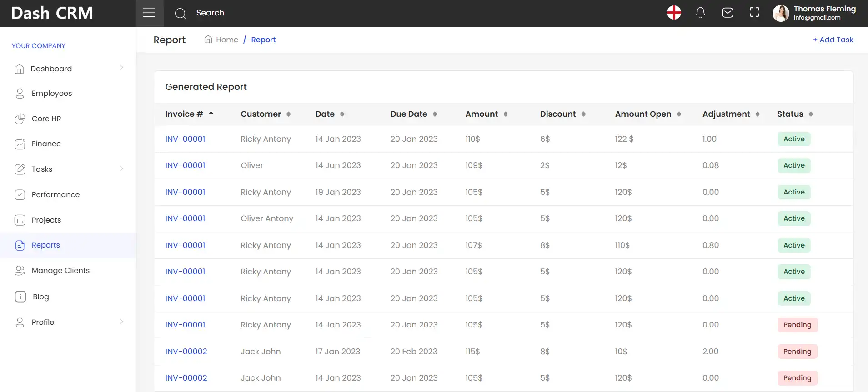Sort by Discount column arrows

pyautogui.click(x=583, y=114)
